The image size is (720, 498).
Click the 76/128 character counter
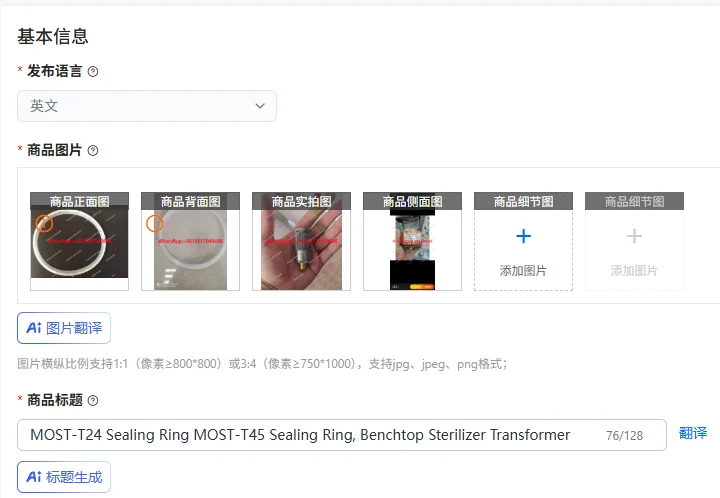click(624, 436)
